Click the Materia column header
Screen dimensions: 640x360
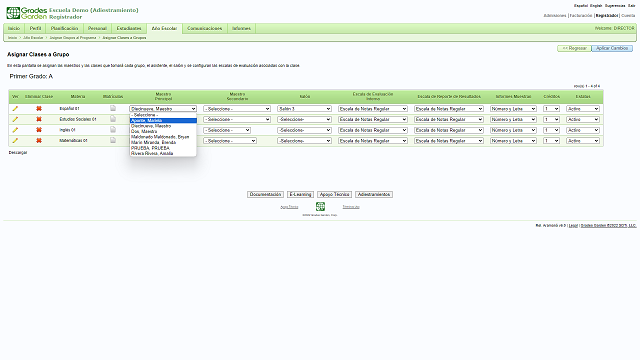78,97
